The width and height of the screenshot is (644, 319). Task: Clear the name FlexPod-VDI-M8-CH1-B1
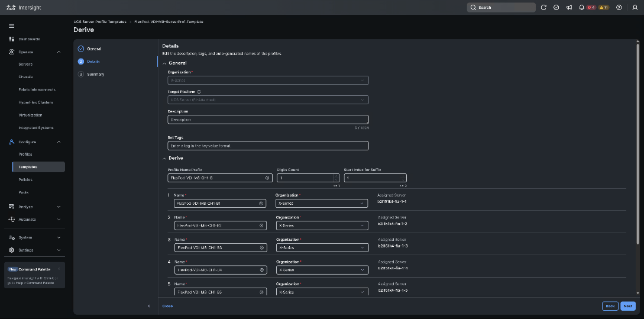tap(261, 204)
